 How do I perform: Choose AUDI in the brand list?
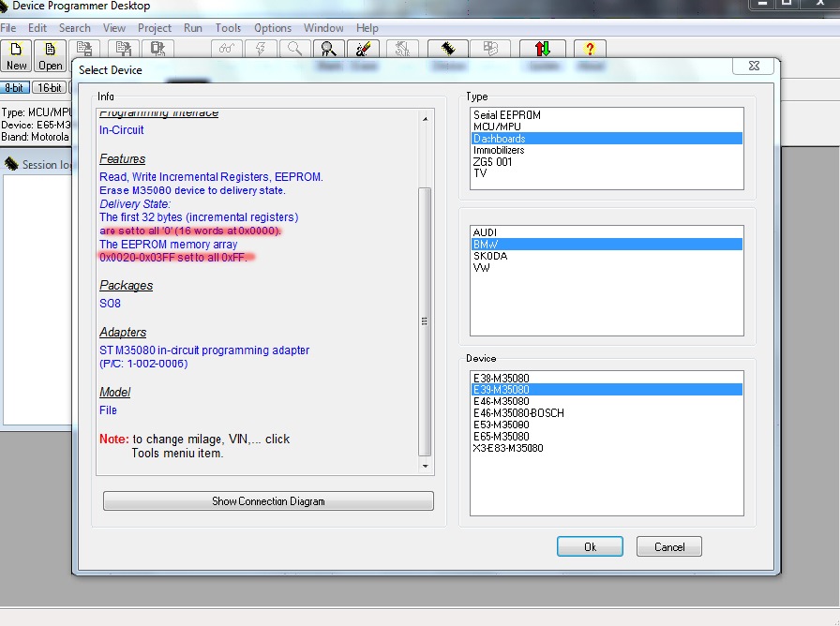607,232
